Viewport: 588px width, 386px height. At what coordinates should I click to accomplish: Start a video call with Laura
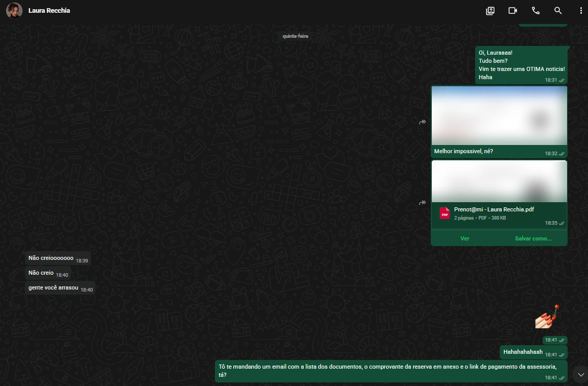coord(512,11)
